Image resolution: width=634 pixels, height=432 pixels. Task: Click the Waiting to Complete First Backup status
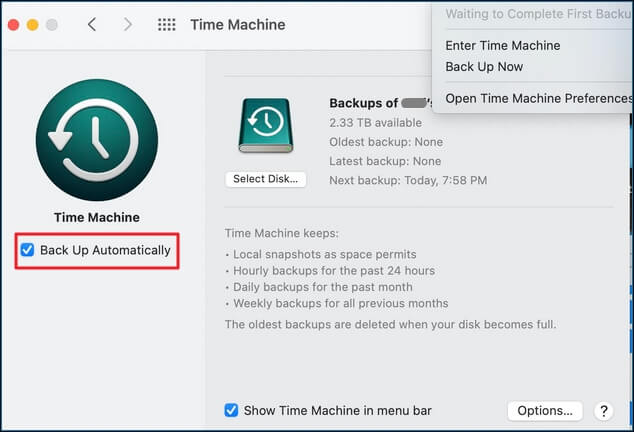(538, 14)
